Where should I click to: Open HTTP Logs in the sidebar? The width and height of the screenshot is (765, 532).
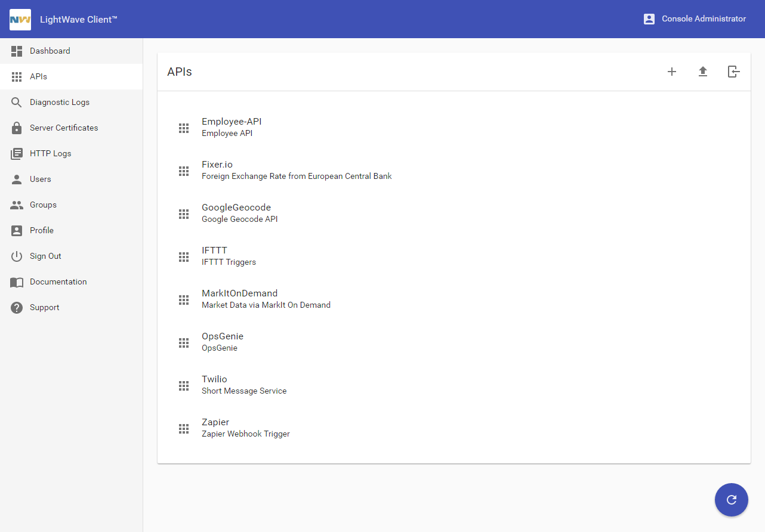coord(51,154)
